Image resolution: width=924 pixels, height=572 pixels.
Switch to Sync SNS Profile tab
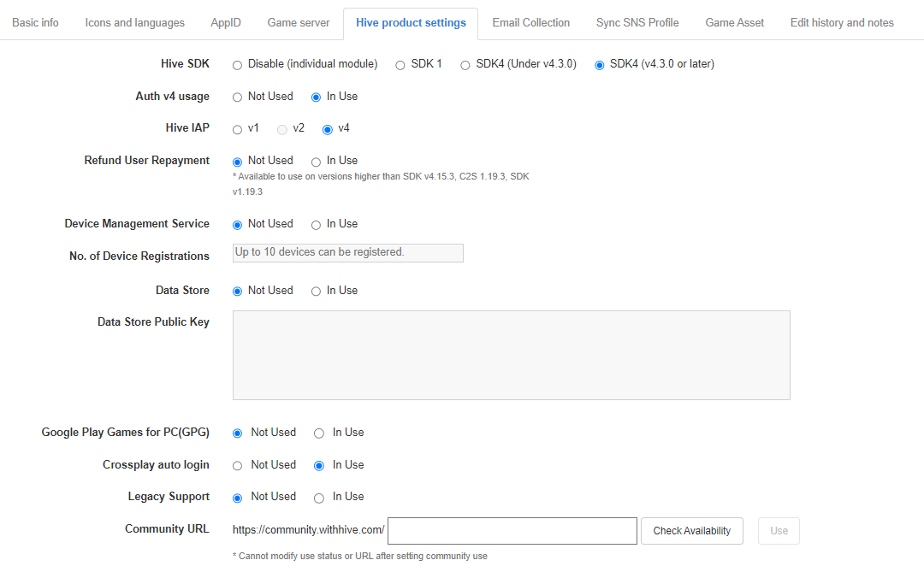[x=637, y=23]
